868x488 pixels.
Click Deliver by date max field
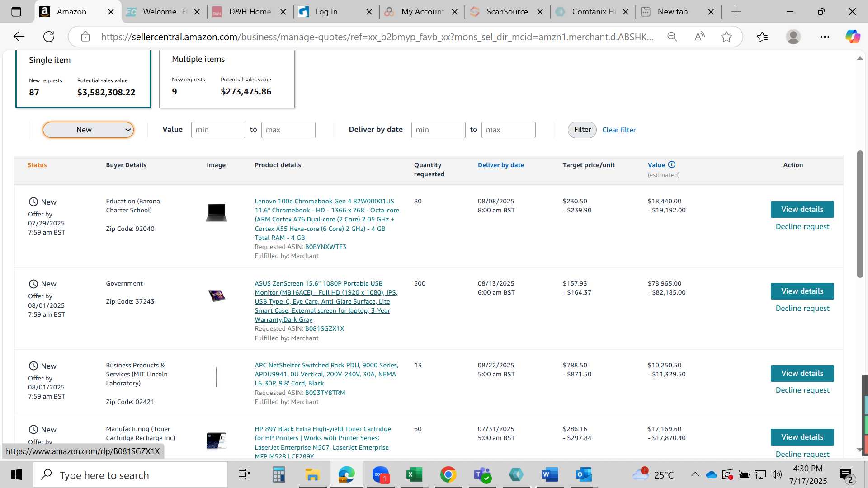509,130
